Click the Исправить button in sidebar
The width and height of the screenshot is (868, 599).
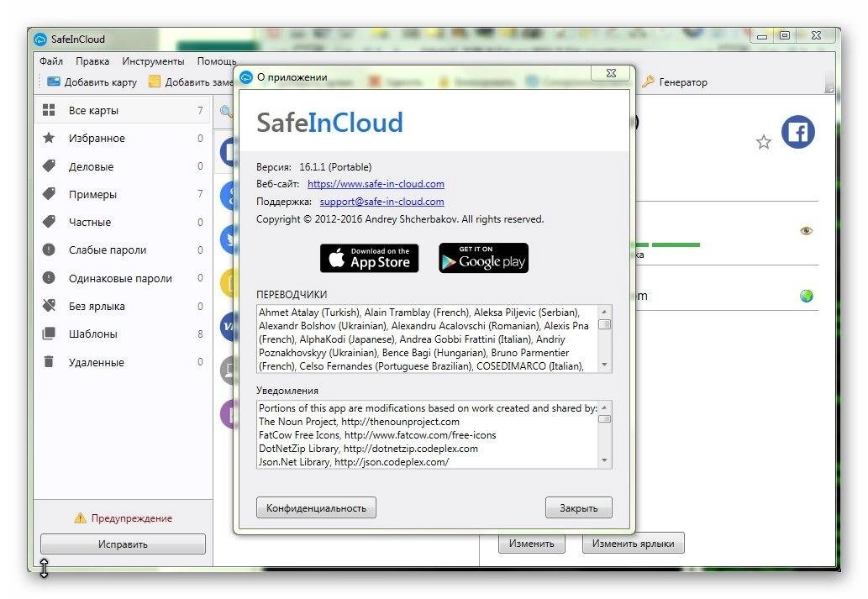tap(123, 544)
